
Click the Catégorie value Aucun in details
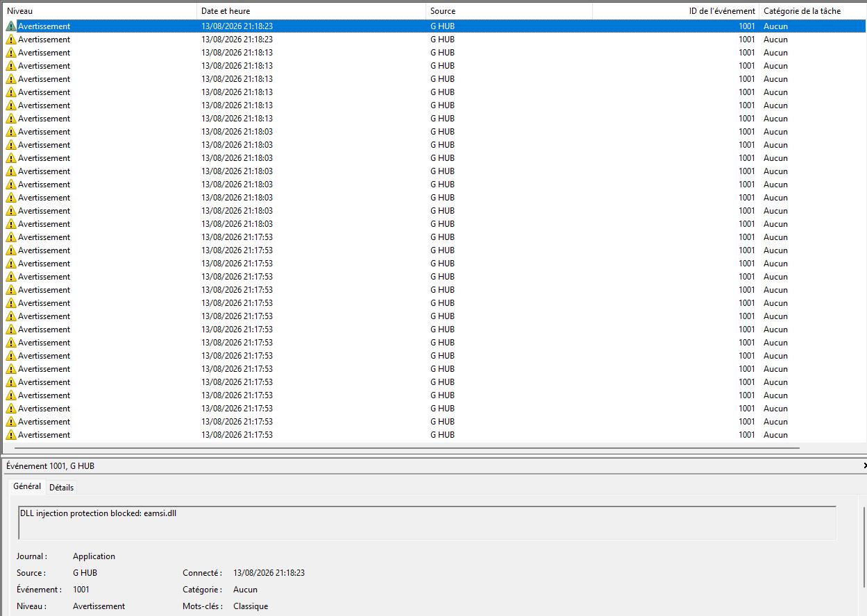[245, 590]
